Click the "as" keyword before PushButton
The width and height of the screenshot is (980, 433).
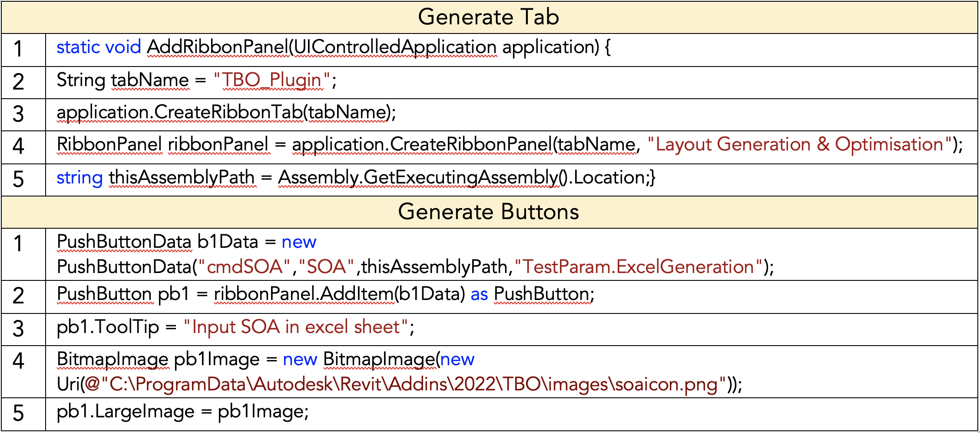[479, 294]
